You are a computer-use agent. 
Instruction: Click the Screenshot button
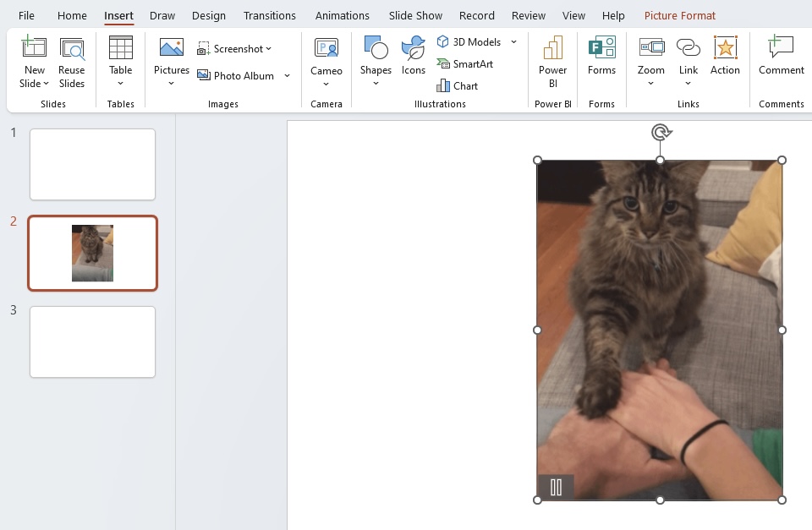tap(230, 49)
